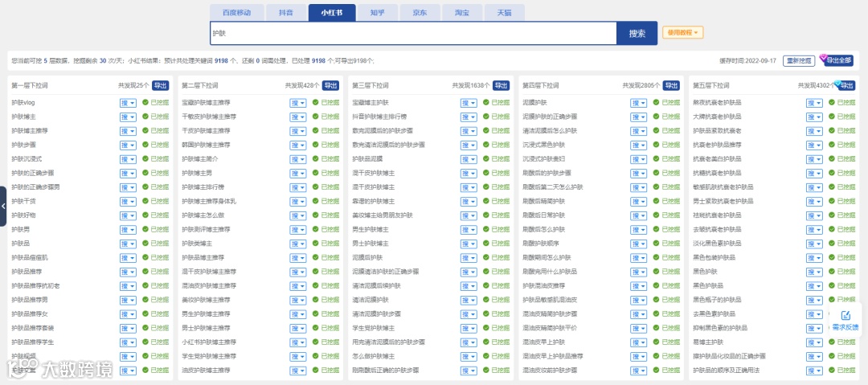Image resolution: width=868 pixels, height=385 pixels.
Task: Switch to the 百度移动 tab
Action: (236, 13)
